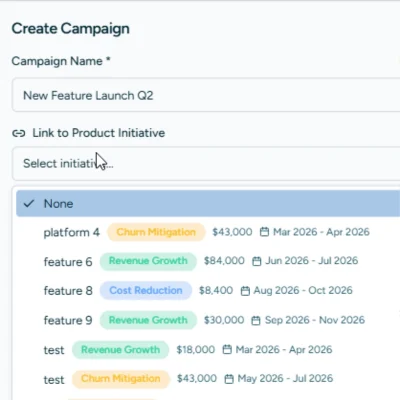Screen dimensions: 400x400
Task: Click the Campaign Name input field
Action: click(x=206, y=95)
